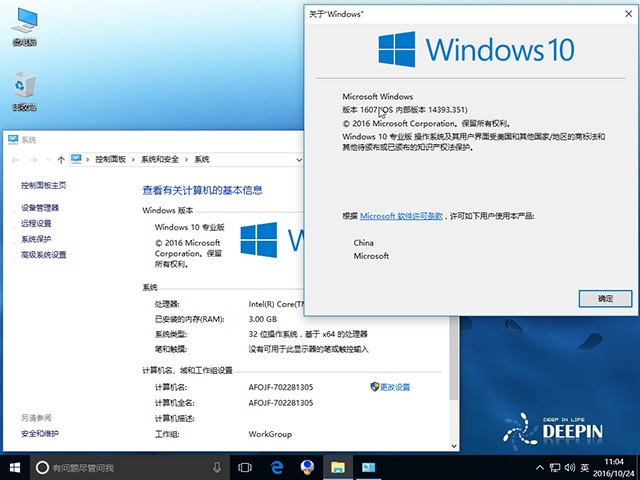The height and width of the screenshot is (480, 640).
Task: Expand the address bar history dropdown
Action: tap(300, 159)
